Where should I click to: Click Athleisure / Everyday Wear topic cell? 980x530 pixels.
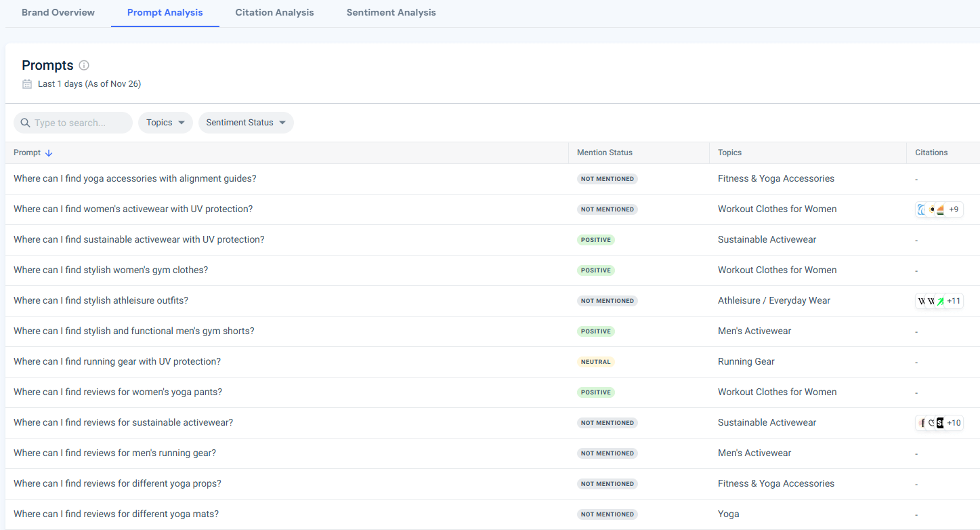[774, 301]
